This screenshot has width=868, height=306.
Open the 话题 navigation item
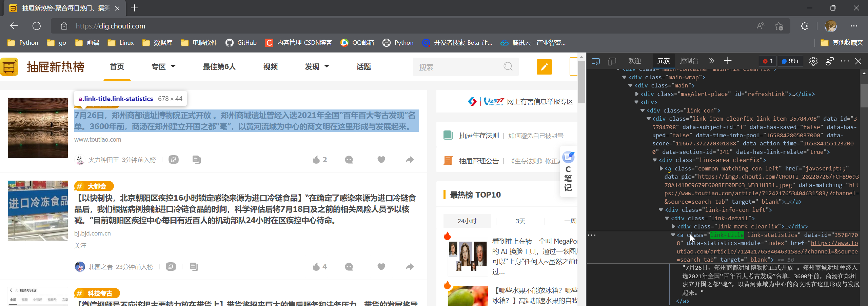pos(363,67)
